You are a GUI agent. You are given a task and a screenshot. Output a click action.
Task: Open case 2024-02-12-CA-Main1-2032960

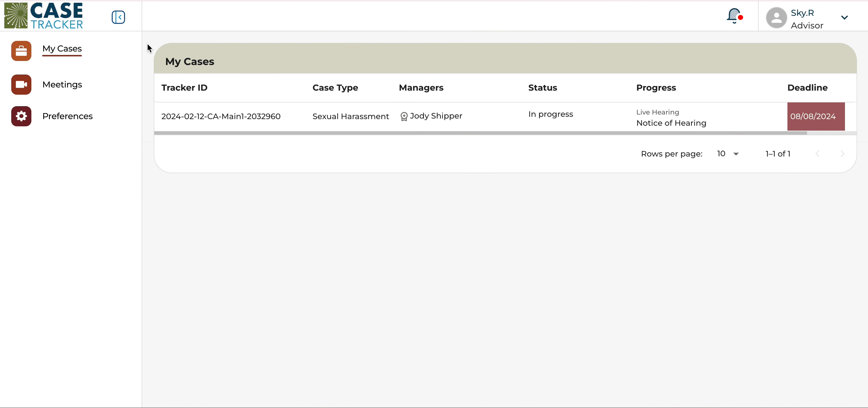click(x=220, y=116)
